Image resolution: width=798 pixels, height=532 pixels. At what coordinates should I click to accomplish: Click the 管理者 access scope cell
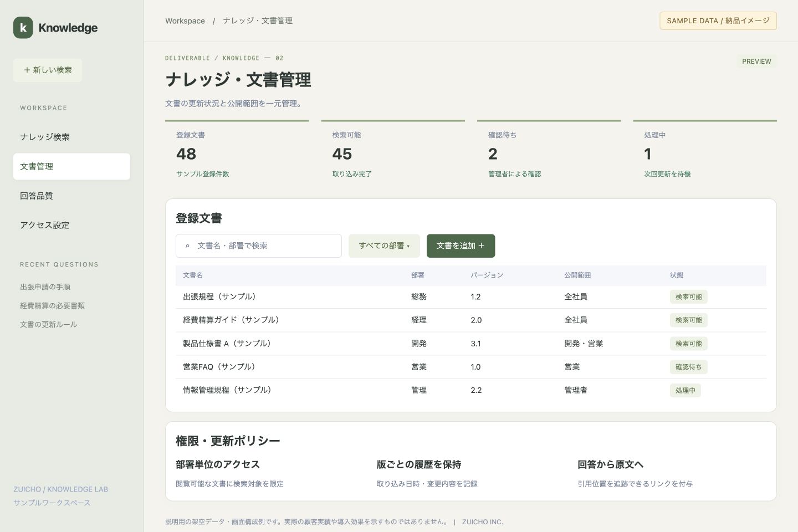576,390
